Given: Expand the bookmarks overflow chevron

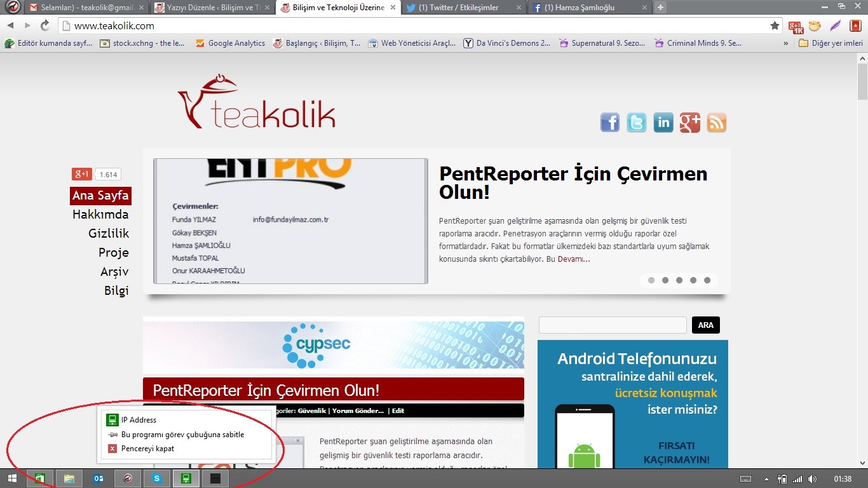Looking at the screenshot, I should tap(786, 43).
